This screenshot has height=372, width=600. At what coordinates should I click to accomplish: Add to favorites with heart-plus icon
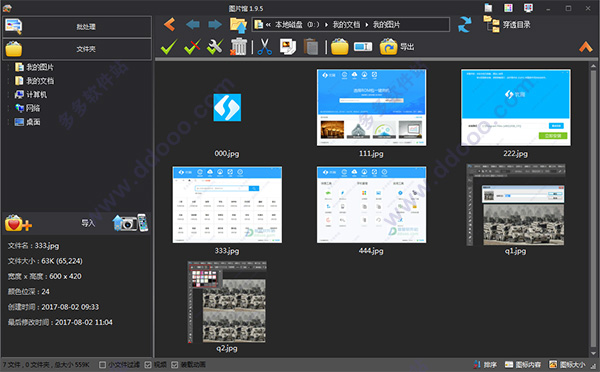[x=18, y=223]
